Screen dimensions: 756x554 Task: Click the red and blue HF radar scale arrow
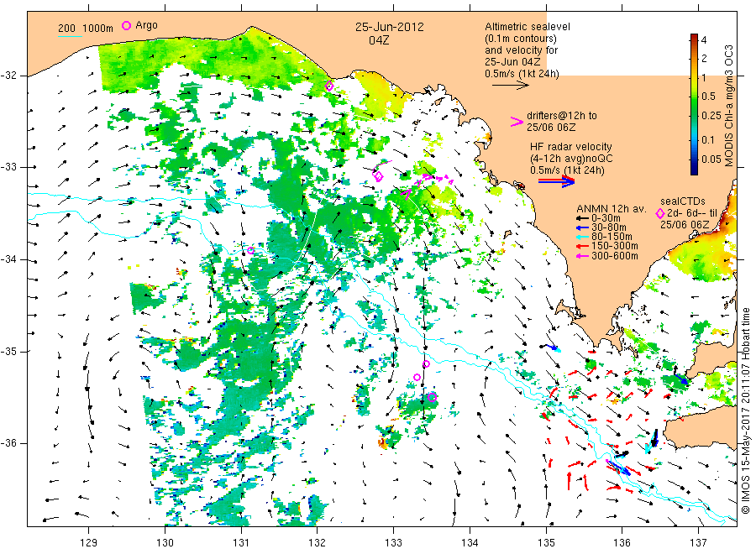556,181
